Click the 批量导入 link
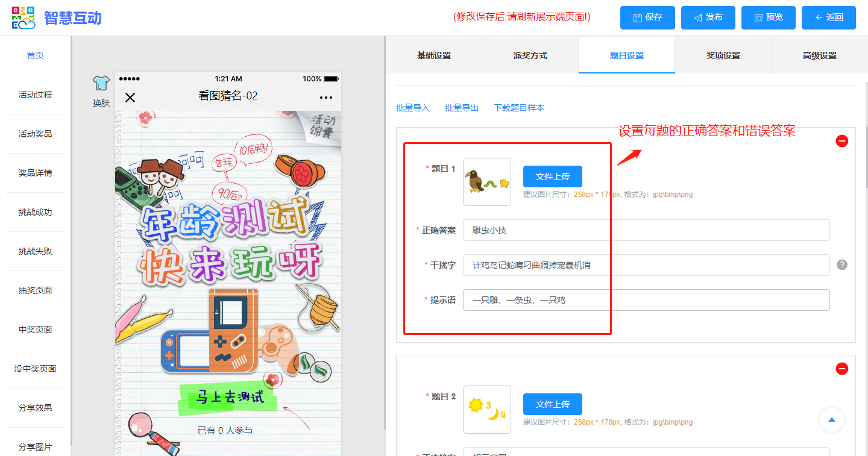The height and width of the screenshot is (456, 868). [413, 108]
